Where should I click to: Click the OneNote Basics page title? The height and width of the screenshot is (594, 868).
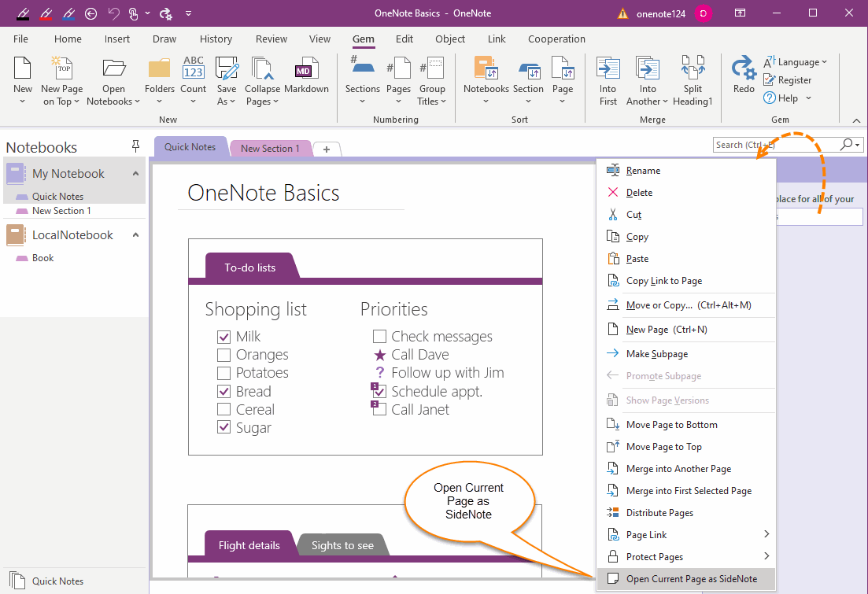click(264, 193)
